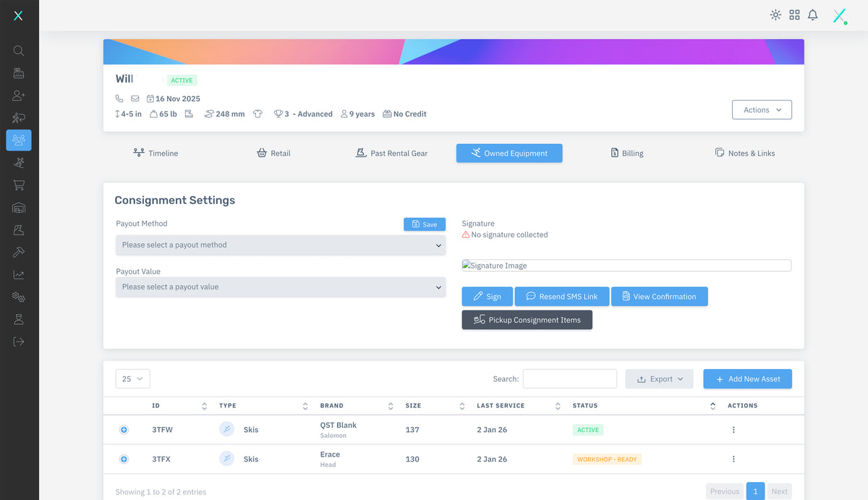Click the search icon in the sidebar
868x500 pixels.
[x=19, y=51]
